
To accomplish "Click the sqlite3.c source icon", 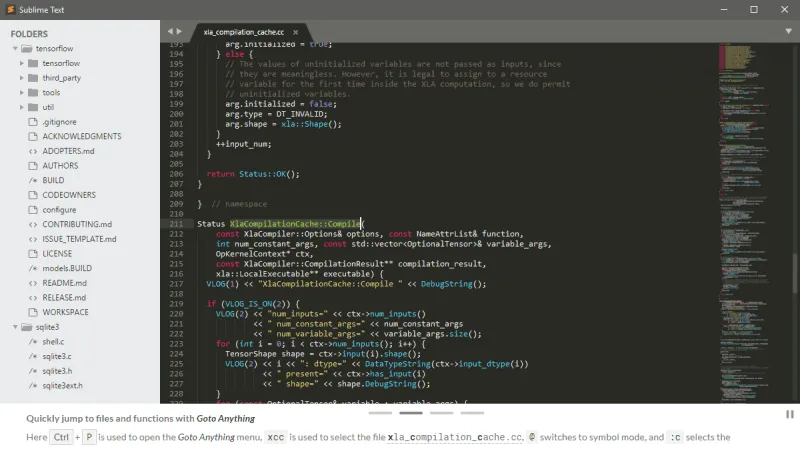I will tap(33, 356).
